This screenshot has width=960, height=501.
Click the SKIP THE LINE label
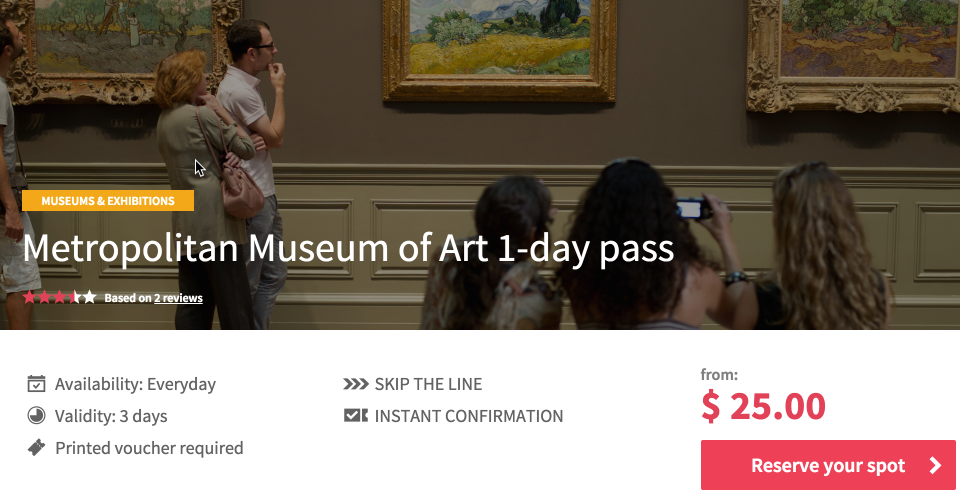point(428,384)
